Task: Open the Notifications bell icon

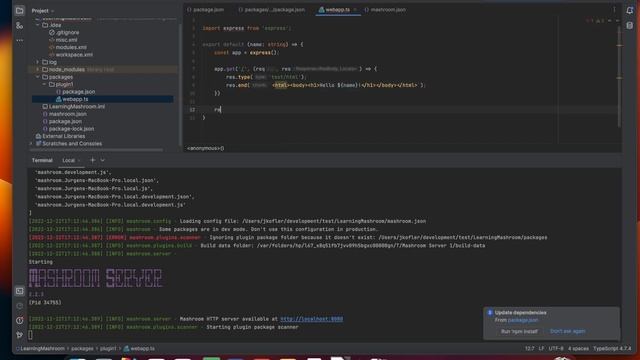Action: coord(630,10)
